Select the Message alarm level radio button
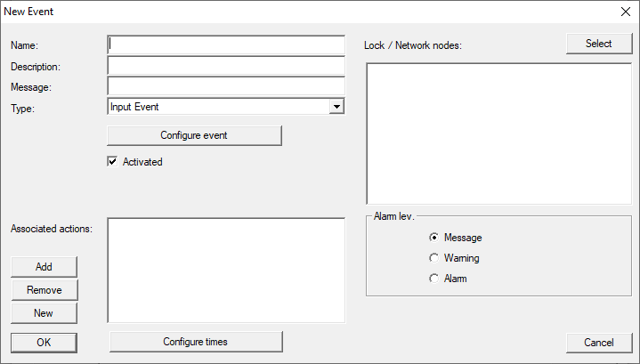 tap(434, 238)
